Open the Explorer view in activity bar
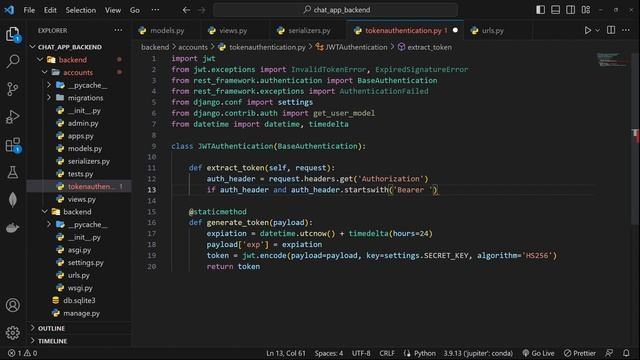The image size is (640, 360). pos(13,34)
